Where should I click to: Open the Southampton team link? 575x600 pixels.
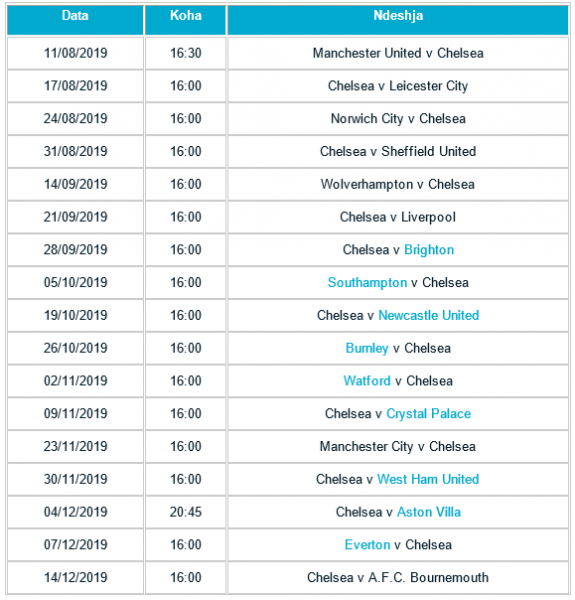pyautogui.click(x=367, y=282)
